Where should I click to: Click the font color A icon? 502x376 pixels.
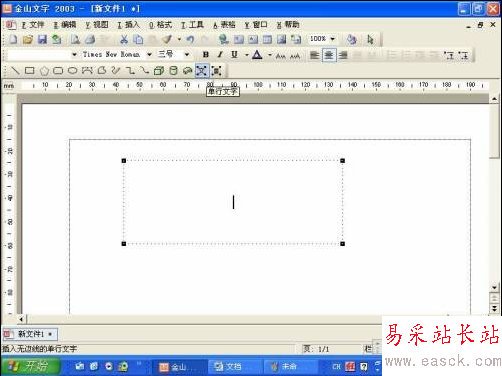[257, 55]
